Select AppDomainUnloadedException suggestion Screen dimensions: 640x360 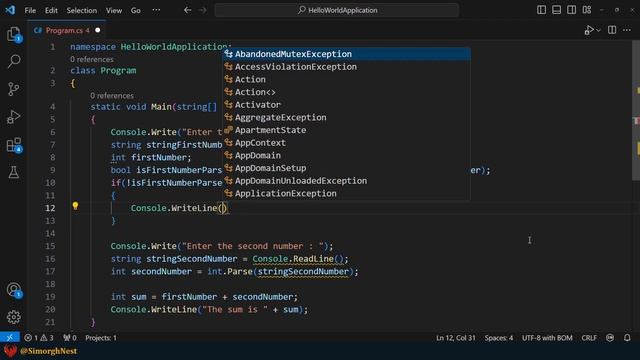(x=347, y=180)
